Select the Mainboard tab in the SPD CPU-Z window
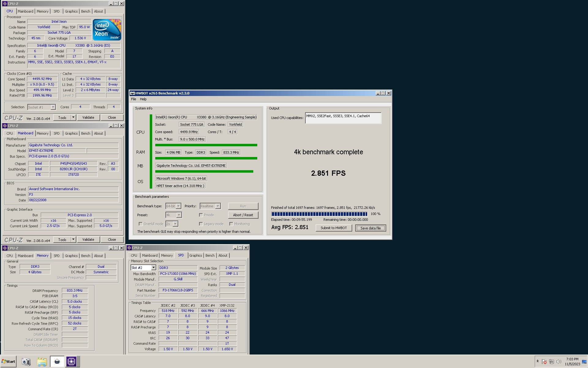Screen dimensions: 588x368 (150, 255)
